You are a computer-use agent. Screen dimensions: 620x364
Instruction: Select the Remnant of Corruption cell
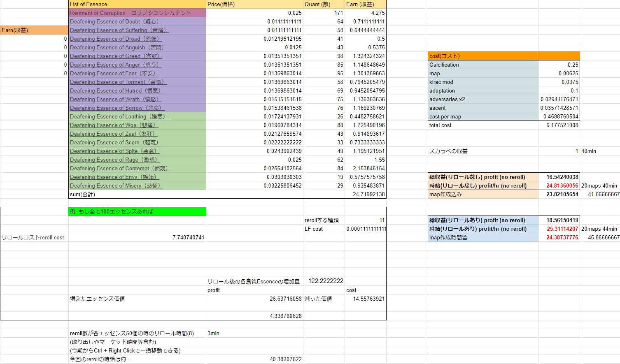[137, 13]
